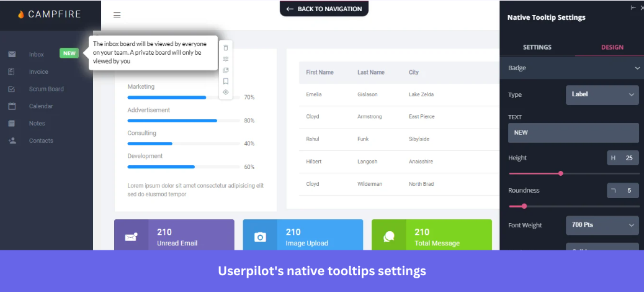Click the bookmark icon on tooltip toolbar

coord(225,81)
